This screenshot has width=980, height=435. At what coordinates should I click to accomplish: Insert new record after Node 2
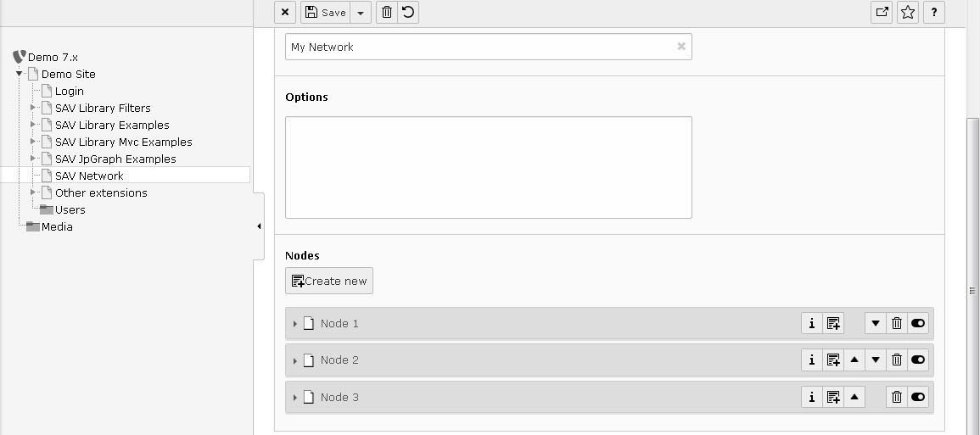coord(833,360)
